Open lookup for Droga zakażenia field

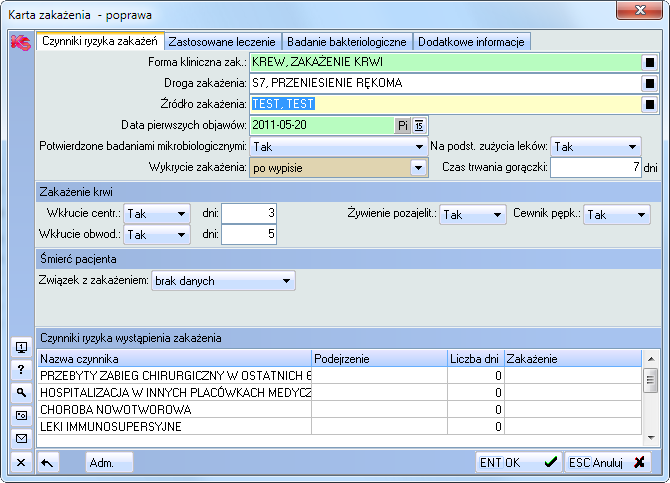649,83
